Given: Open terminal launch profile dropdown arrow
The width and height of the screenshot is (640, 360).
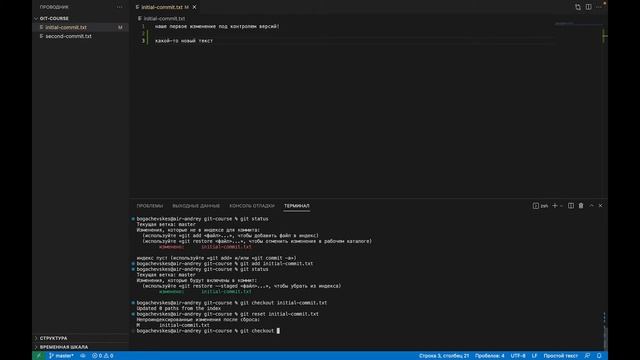Looking at the screenshot, I should coord(561,206).
